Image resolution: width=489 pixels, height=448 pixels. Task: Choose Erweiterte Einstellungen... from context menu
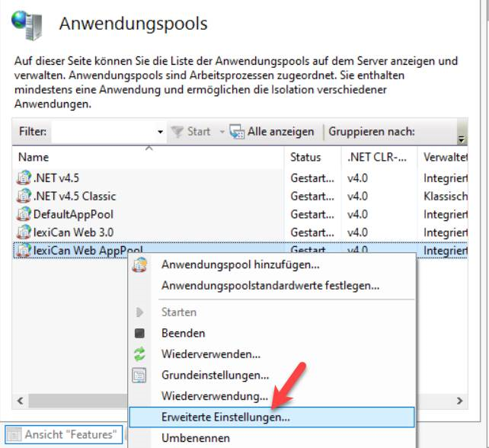(225, 418)
